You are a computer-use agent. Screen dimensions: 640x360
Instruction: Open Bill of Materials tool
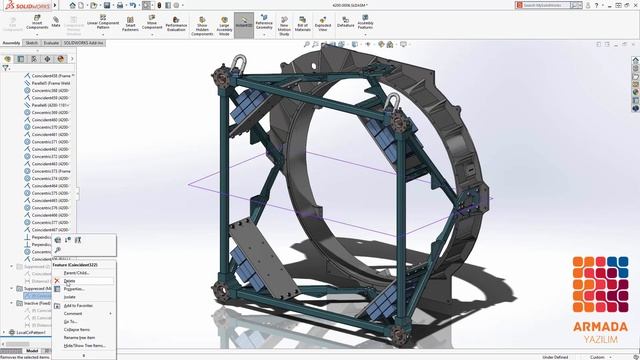coord(302,24)
